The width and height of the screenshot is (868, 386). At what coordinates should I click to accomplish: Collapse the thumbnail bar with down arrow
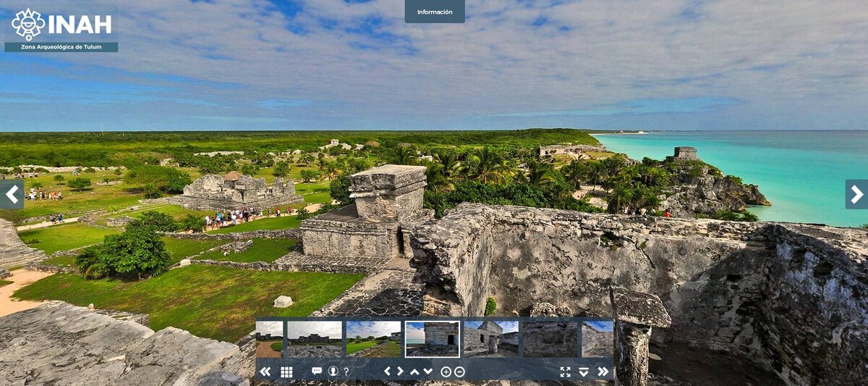tap(584, 372)
